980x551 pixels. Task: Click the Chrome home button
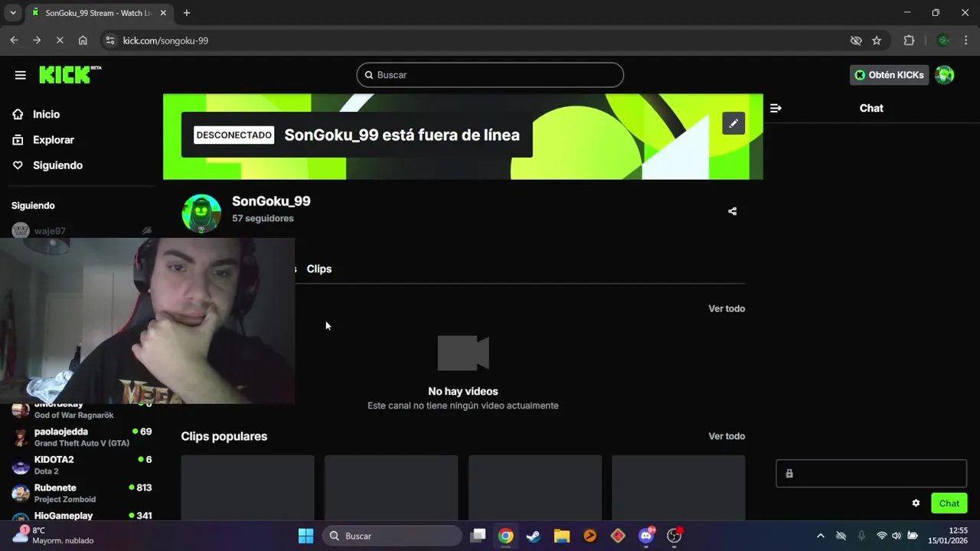pos(83,41)
